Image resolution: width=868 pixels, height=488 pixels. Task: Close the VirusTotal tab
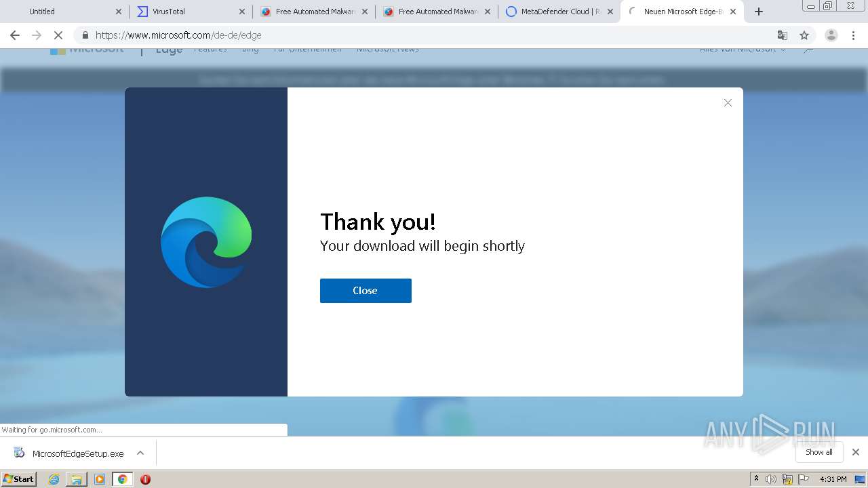242,12
